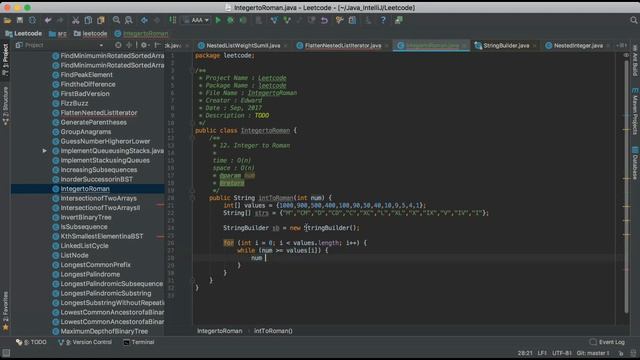Screen dimensions: 640x360
Task: Open the Version Control tool window
Action: (85, 342)
